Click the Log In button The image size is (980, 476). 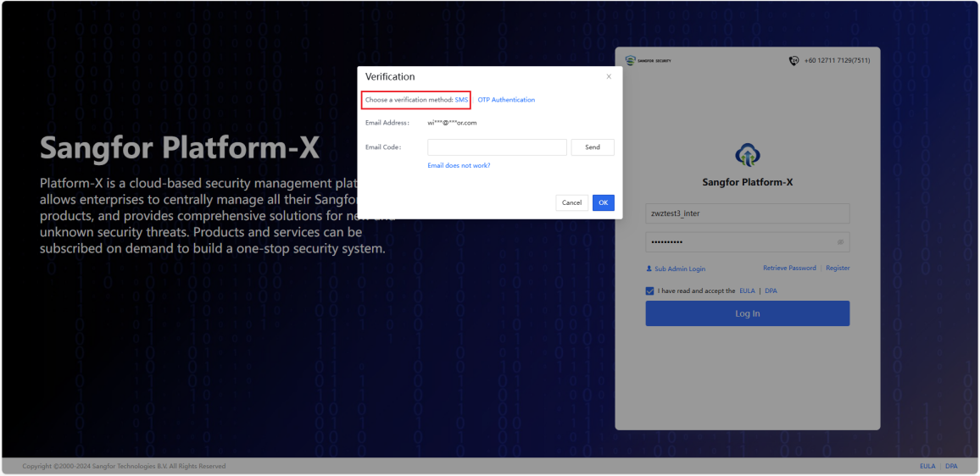pyautogui.click(x=748, y=313)
